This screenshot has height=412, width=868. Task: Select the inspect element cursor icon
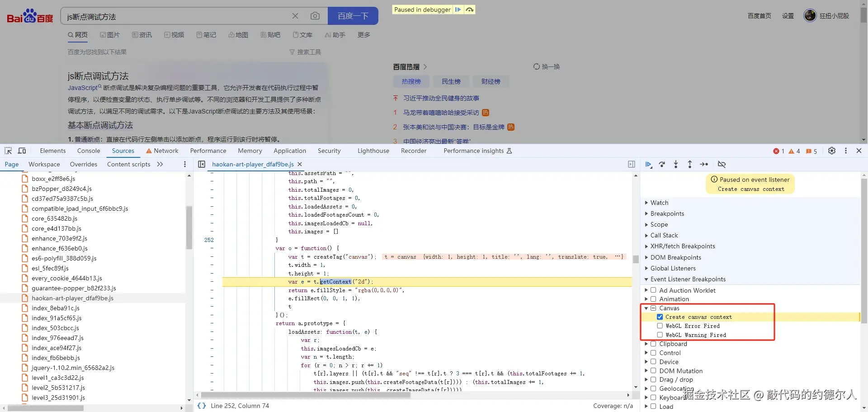[8, 151]
